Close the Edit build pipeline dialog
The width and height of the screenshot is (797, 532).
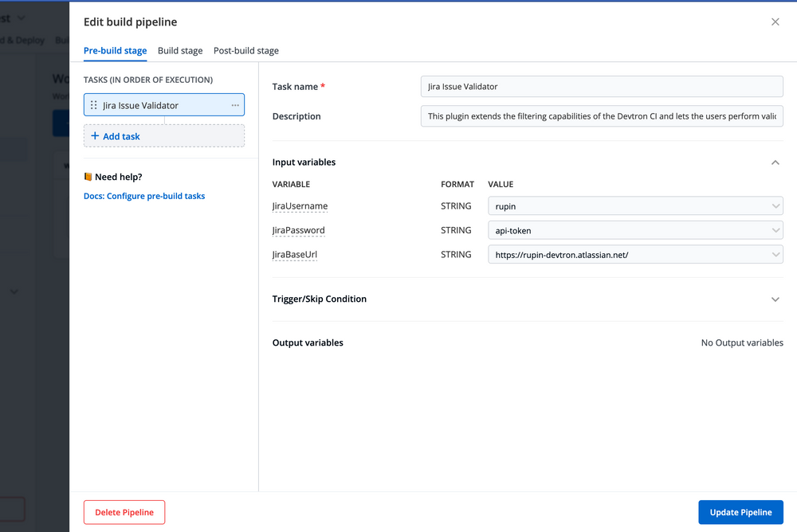click(x=775, y=22)
